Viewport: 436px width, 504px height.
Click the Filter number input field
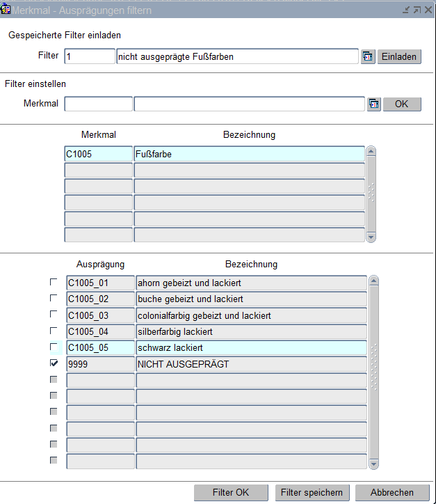(x=89, y=57)
